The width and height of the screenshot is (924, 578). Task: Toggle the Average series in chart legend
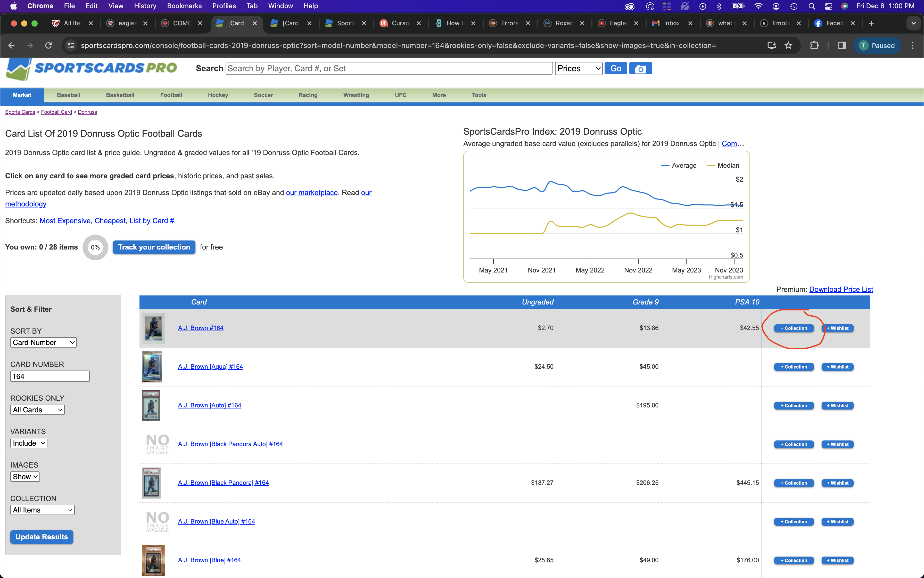click(679, 165)
